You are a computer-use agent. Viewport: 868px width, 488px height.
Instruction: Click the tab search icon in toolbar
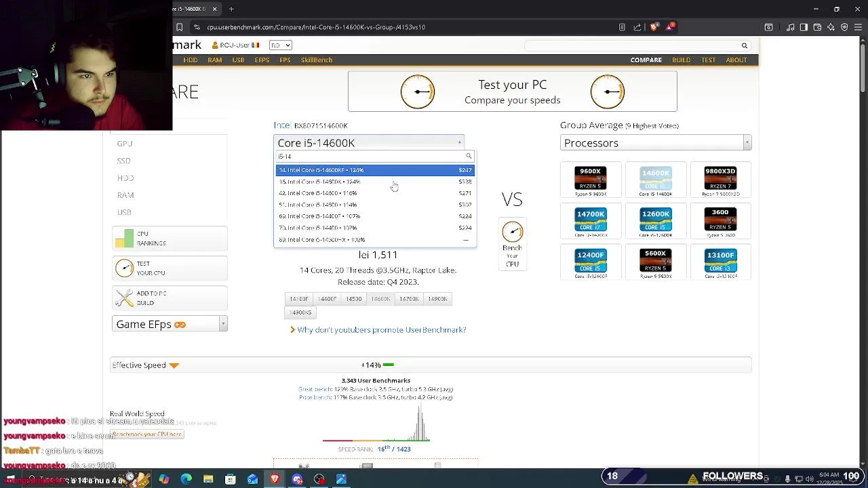(x=768, y=27)
